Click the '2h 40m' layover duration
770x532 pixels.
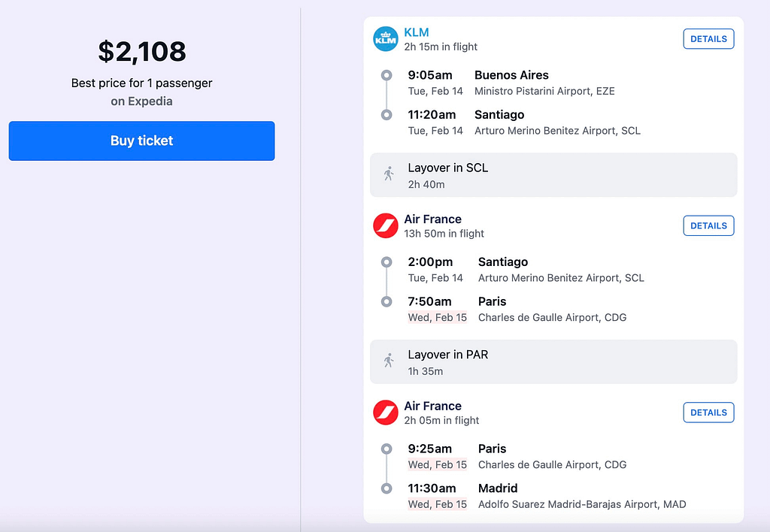426,185
